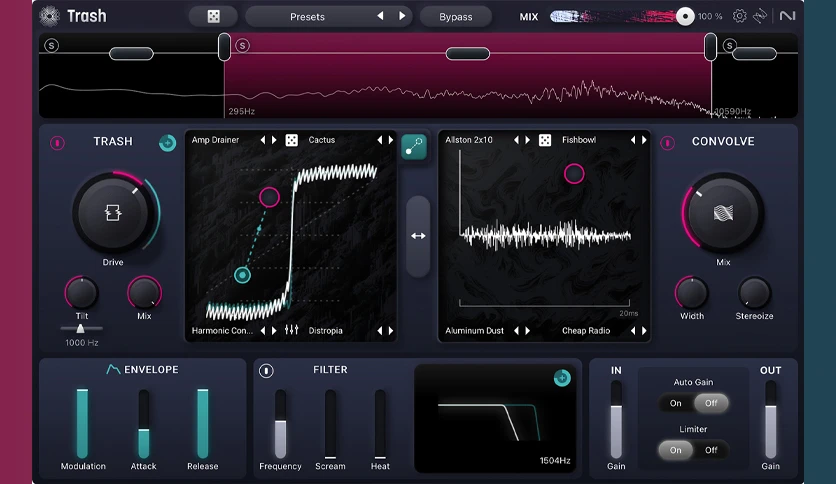The height and width of the screenshot is (484, 836).
Task: Select previous Harmonic Con... distortion type
Action: click(x=262, y=330)
